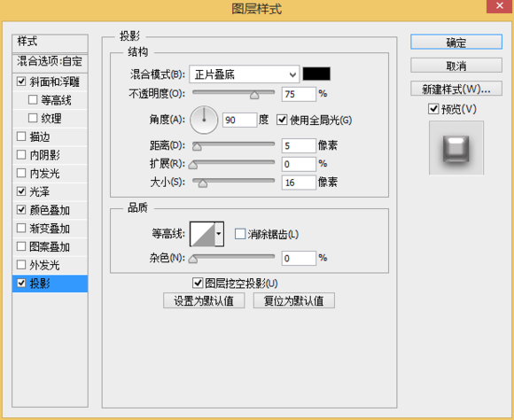Viewport: 514px width, 420px height.
Task: Click the 杂色 slider handle
Action: (193, 260)
